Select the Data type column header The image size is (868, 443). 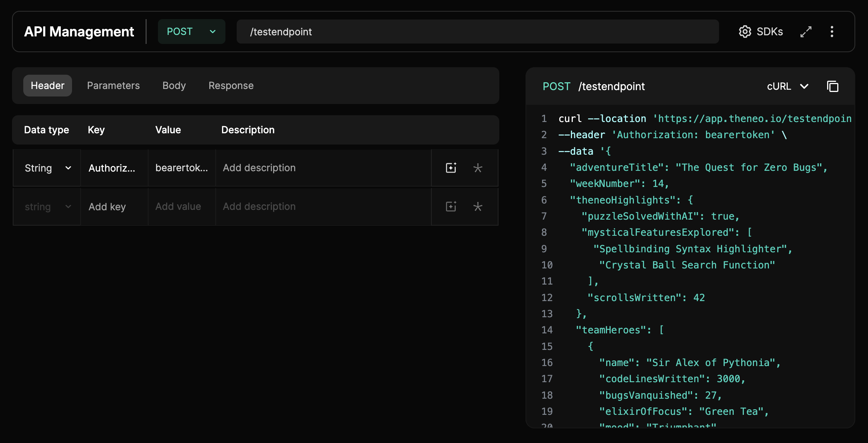(47, 130)
